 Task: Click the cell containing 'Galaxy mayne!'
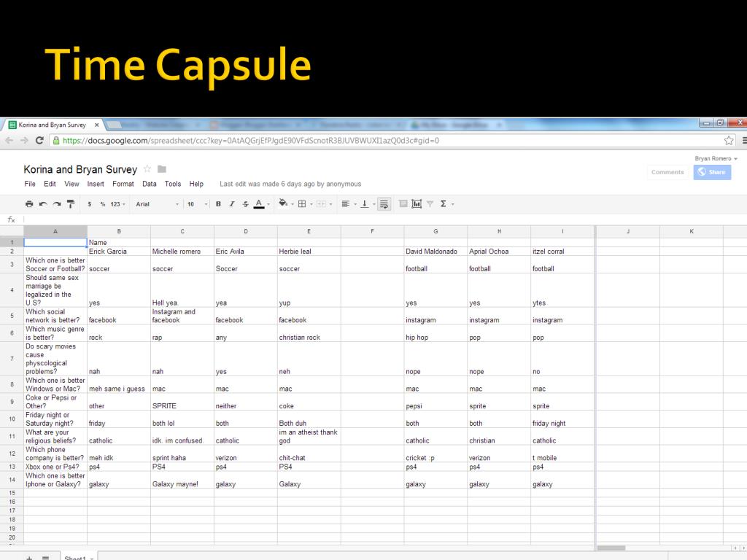(x=182, y=480)
